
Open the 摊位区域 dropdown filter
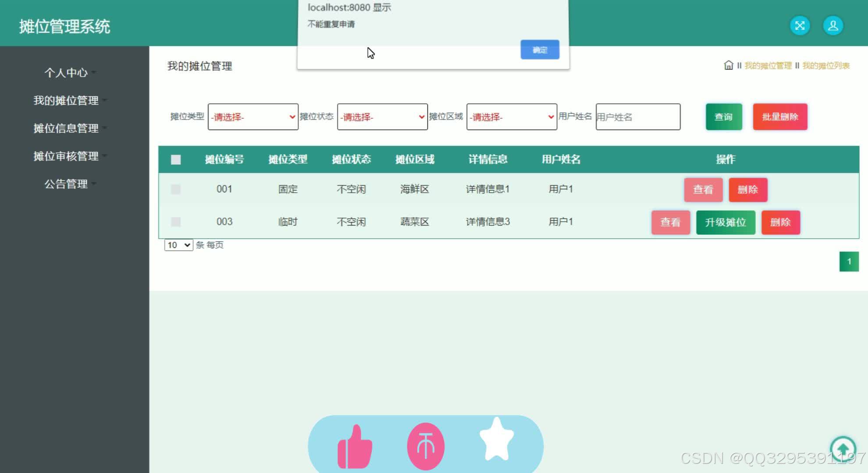(512, 117)
